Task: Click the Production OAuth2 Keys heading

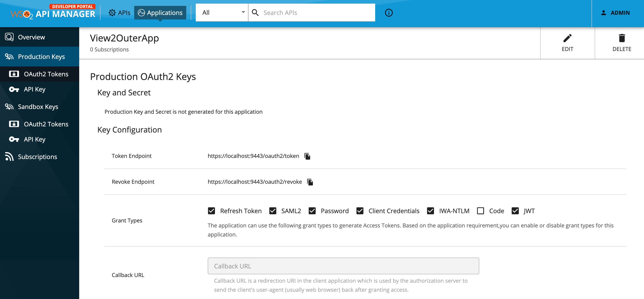Action: click(143, 77)
